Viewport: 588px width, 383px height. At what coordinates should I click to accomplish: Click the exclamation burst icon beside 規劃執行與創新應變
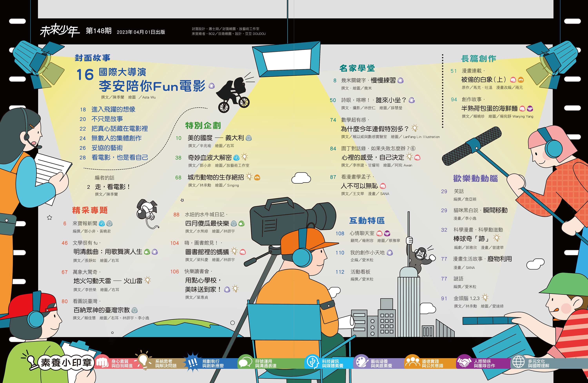pos(192,362)
